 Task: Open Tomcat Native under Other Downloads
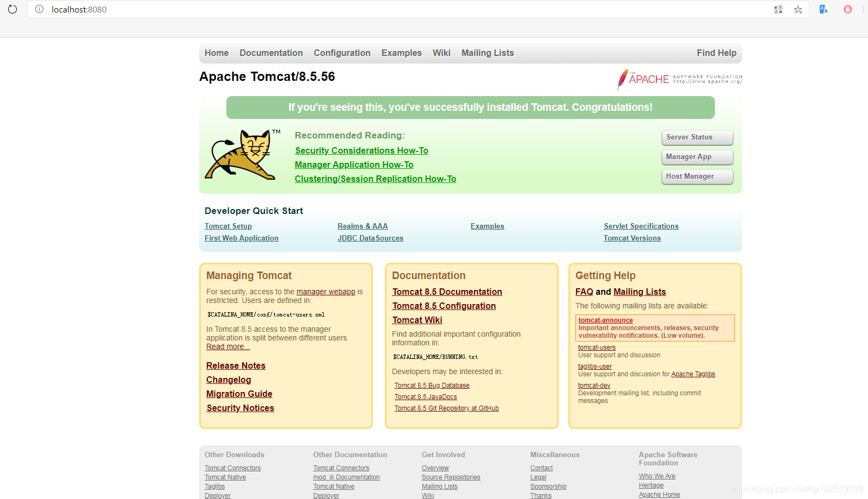click(225, 477)
